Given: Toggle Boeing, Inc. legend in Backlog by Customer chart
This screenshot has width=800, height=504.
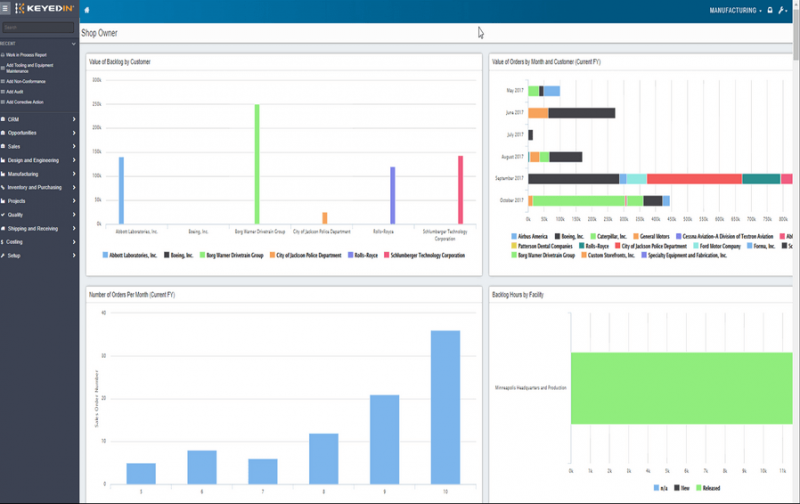Looking at the screenshot, I should click(x=179, y=255).
